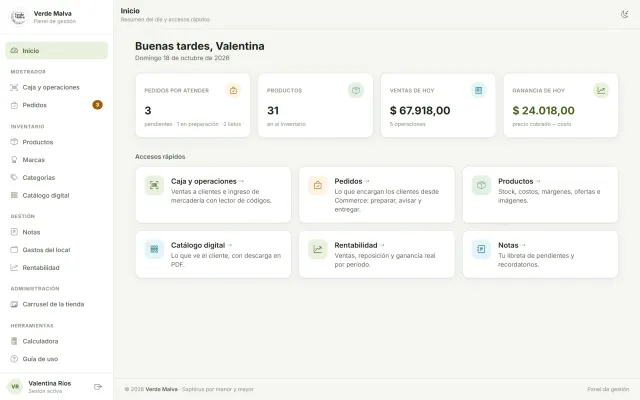Click the Ganancia de hoy chart icon
Viewport: 640px width, 400px height.
(x=601, y=90)
